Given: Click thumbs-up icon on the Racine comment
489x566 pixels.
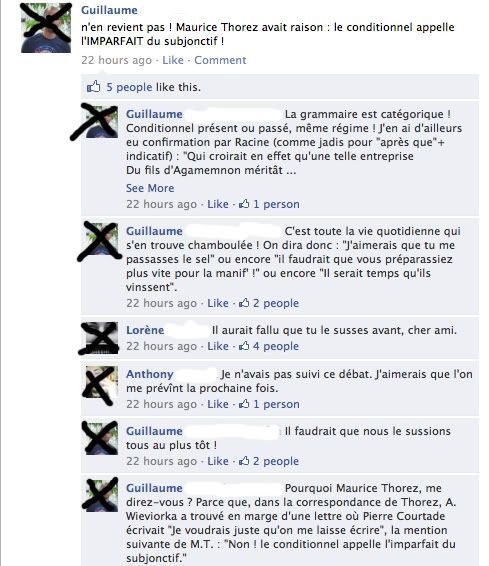Looking at the screenshot, I should [x=244, y=204].
